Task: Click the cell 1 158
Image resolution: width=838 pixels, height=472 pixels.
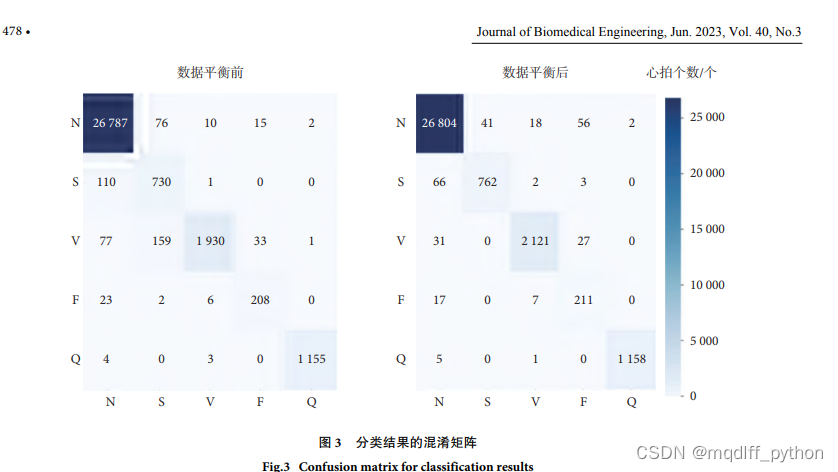Action: (632, 359)
